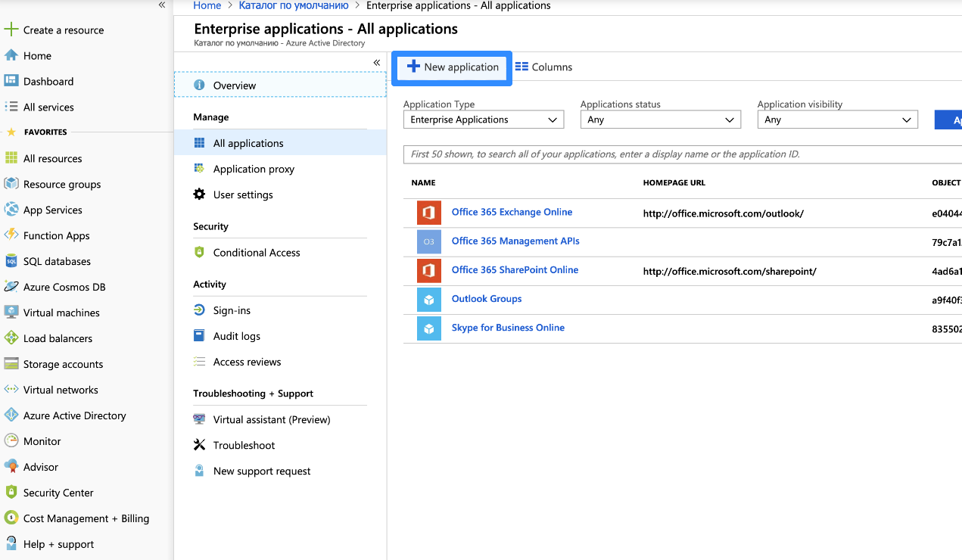Viewport: 962px width, 560px height.
Task: Click the application search input field
Action: [683, 154]
